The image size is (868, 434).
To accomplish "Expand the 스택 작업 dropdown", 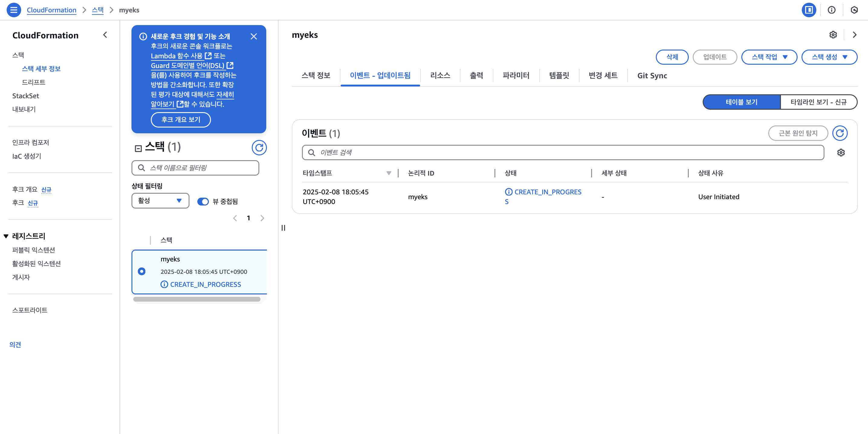I will click(769, 57).
